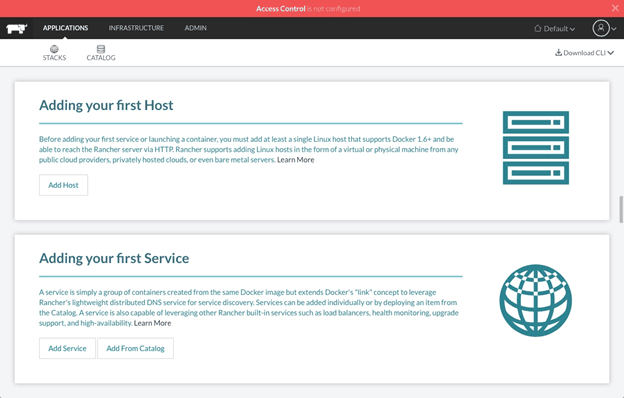Click the Add Host button

[x=63, y=185]
